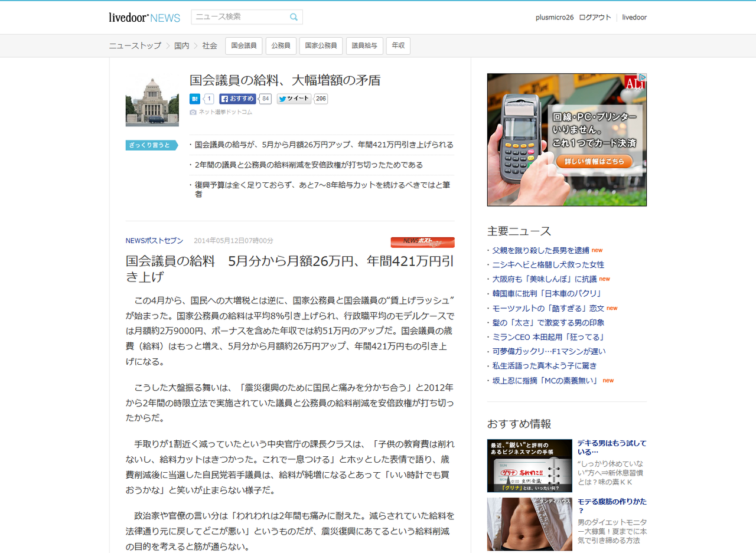The width and height of the screenshot is (756, 553).
Task: Open news 髪の「太さ」で激変する男の印象
Action: (548, 322)
